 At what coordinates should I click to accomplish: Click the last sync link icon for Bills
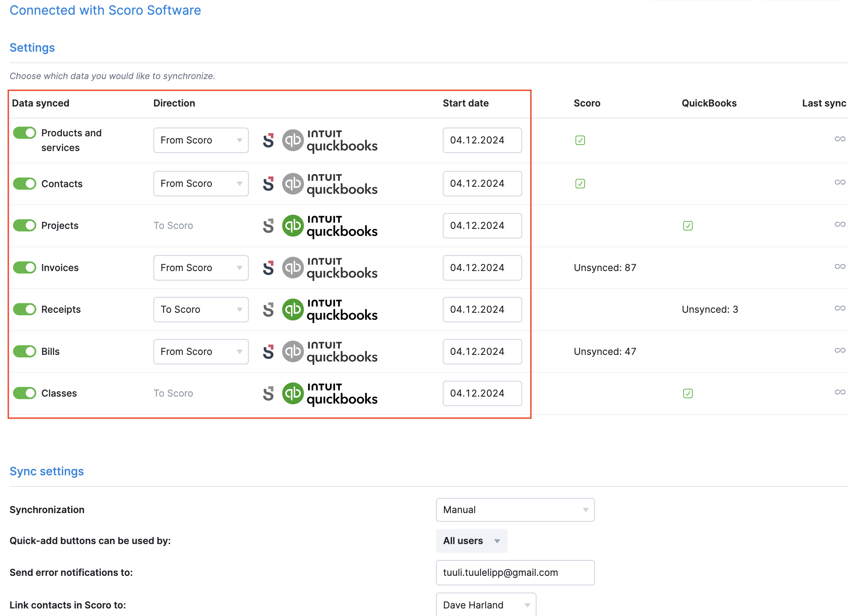(840, 350)
